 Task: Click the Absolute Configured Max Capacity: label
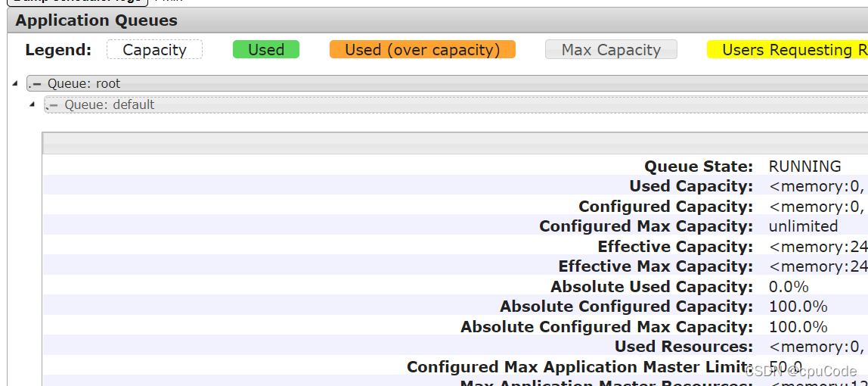coord(606,326)
